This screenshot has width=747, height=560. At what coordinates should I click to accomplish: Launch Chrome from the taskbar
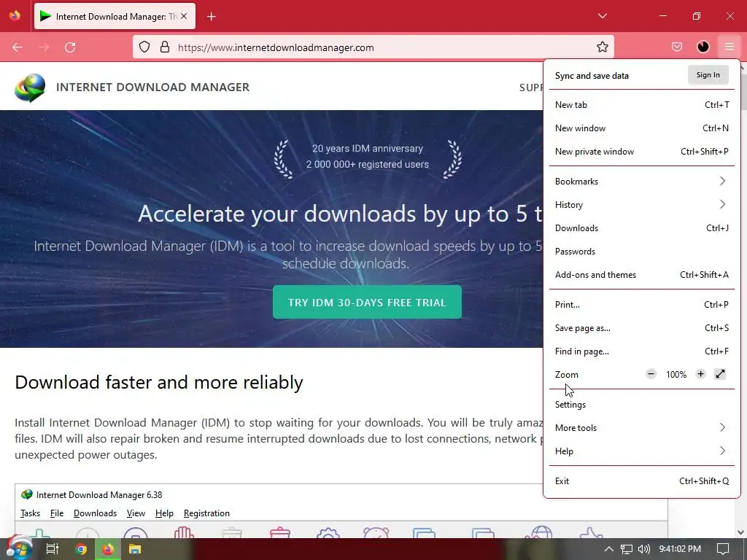81,549
